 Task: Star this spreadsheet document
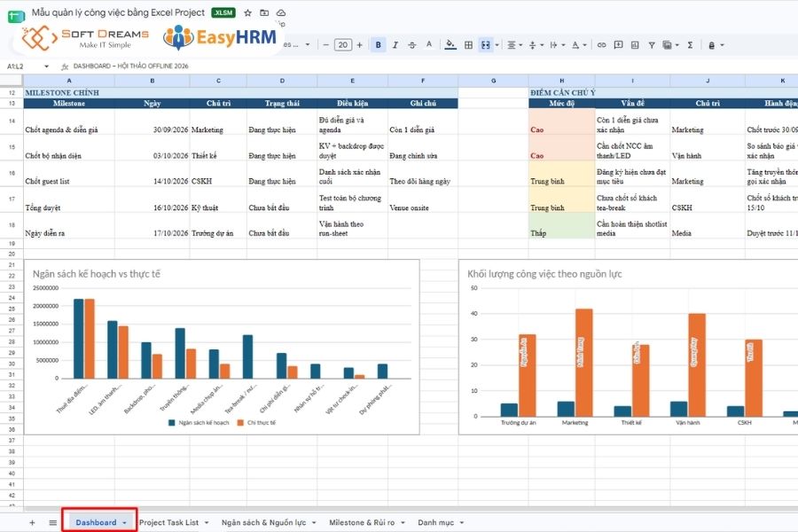[x=247, y=12]
